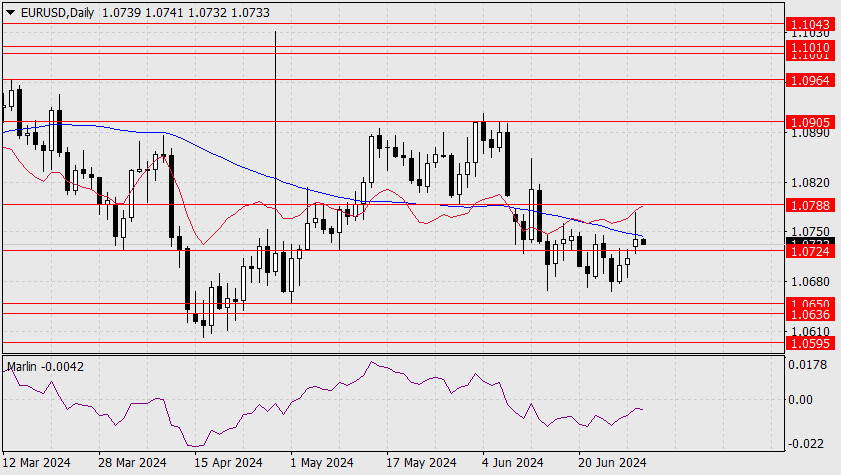Select the 1.0595 bottom price label
Screen dimensions: 841x475
(x=810, y=343)
